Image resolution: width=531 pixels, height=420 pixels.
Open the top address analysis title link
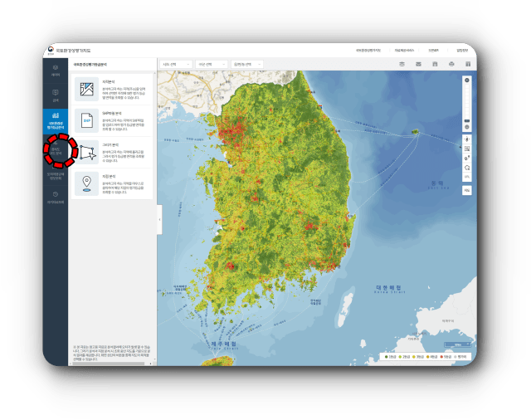point(109,82)
